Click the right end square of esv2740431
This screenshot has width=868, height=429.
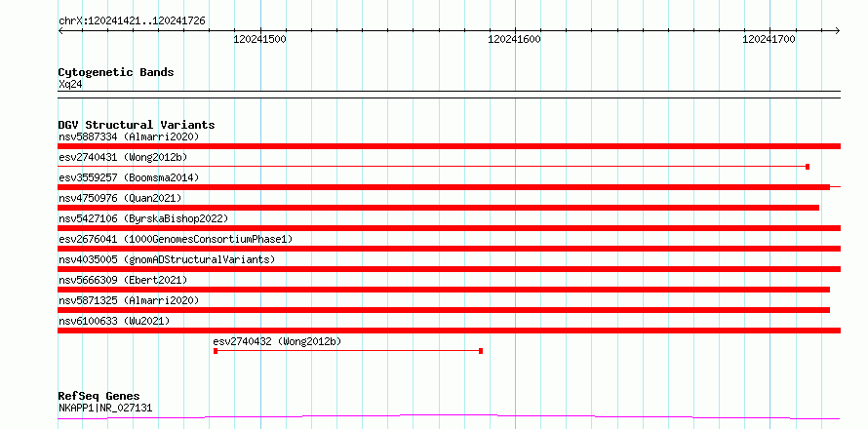coord(808,167)
